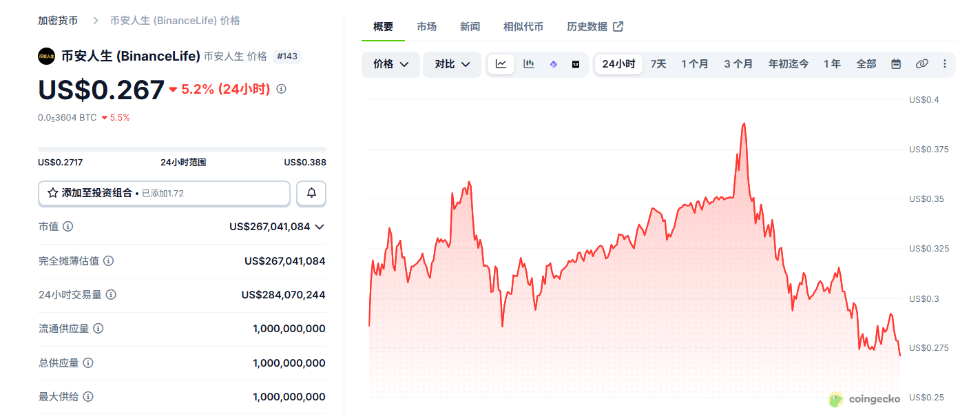Screen dimensions: 980x419
Task: Click the 0.0₅3604 BTC price text
Action: point(67,118)
